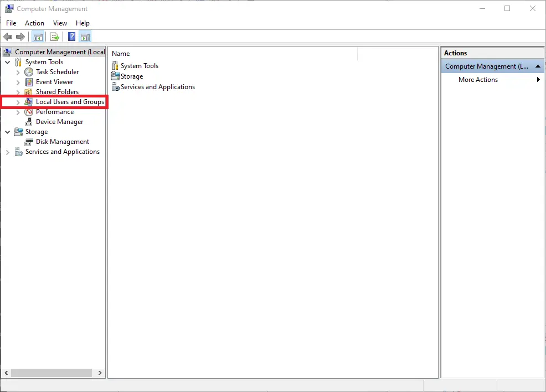Select Storage in the center Name list
The height and width of the screenshot is (392, 546).
pyautogui.click(x=132, y=76)
